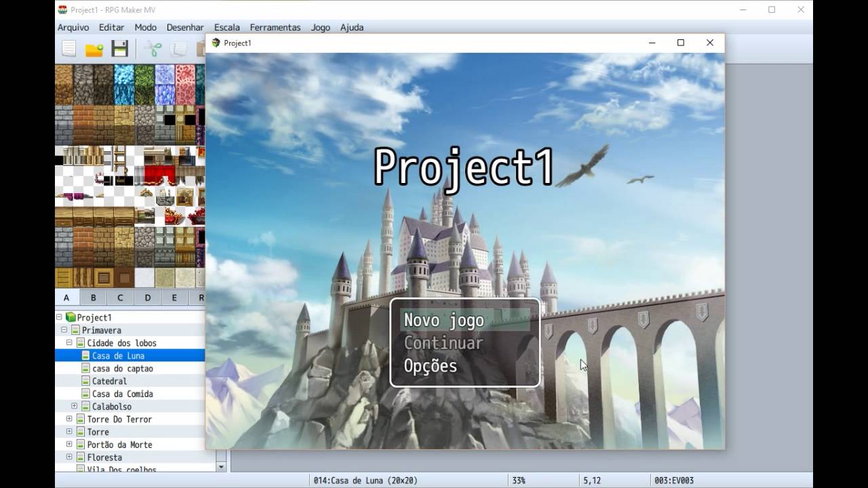
Task: Click the Project1 green cube icon in map tree
Action: (71, 317)
